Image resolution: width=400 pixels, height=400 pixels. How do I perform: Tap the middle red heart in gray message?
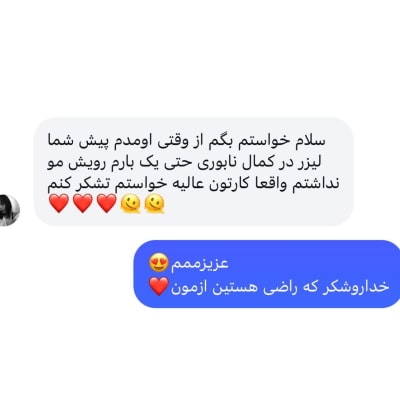[83, 204]
